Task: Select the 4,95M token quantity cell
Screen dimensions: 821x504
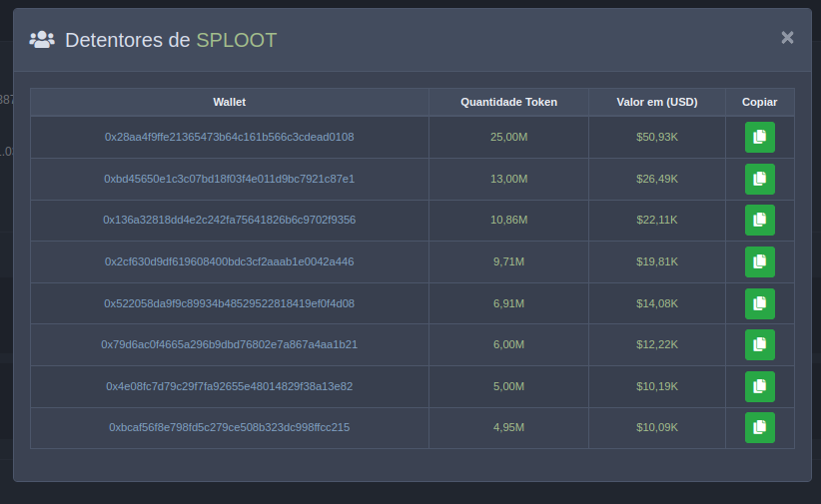Action: pyautogui.click(x=509, y=427)
